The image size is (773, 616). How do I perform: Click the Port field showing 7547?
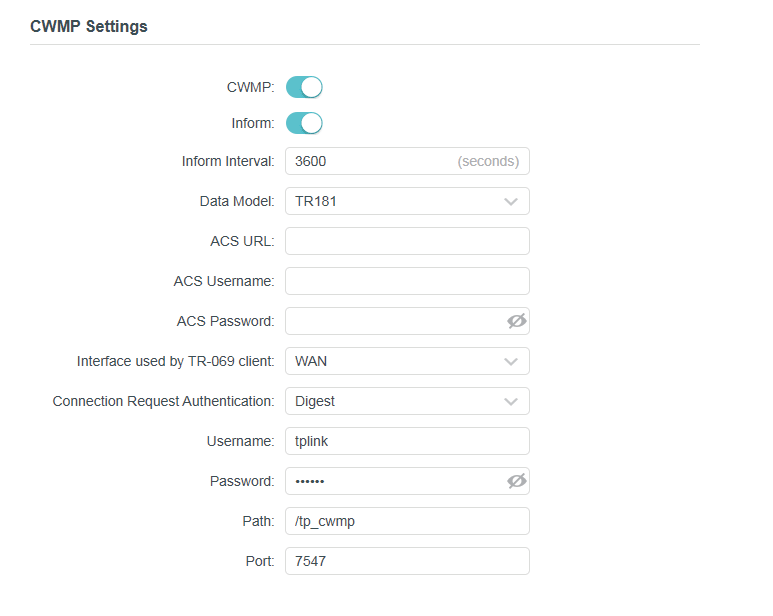[407, 561]
